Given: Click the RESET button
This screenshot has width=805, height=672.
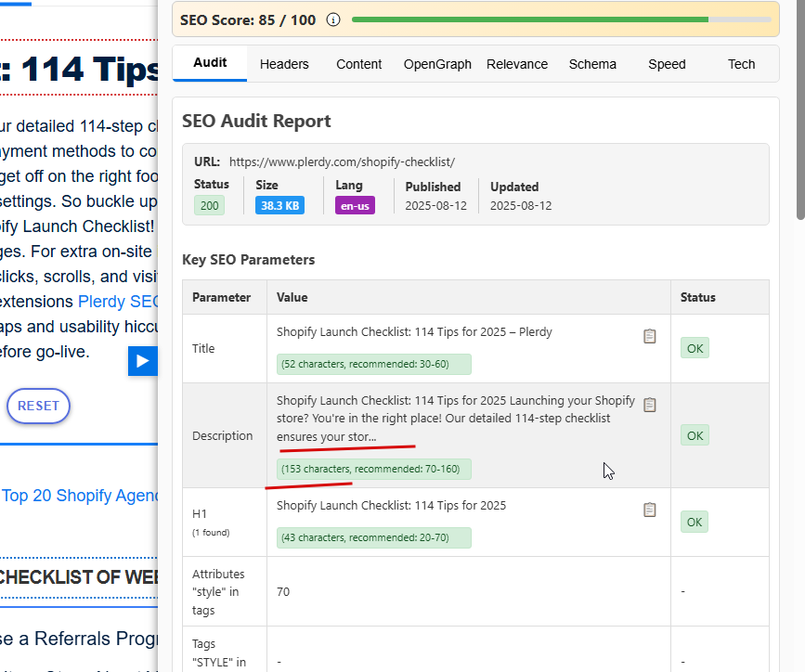Looking at the screenshot, I should (x=38, y=406).
